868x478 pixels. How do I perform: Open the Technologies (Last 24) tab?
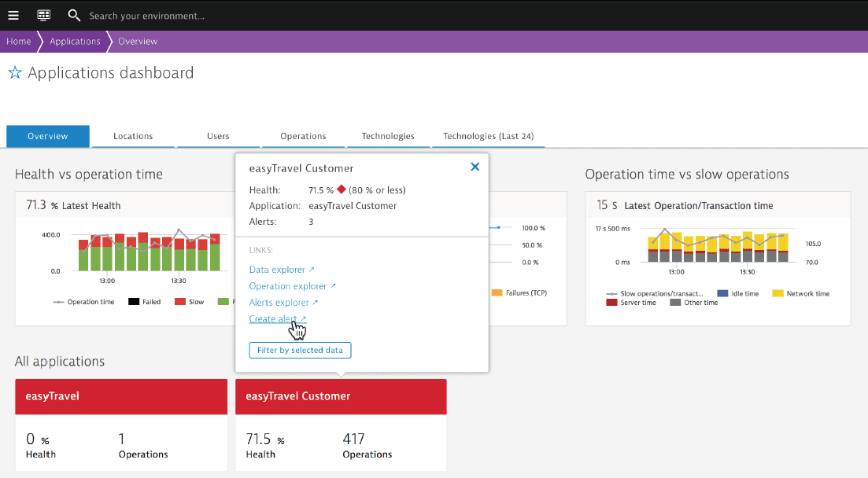[x=488, y=136]
